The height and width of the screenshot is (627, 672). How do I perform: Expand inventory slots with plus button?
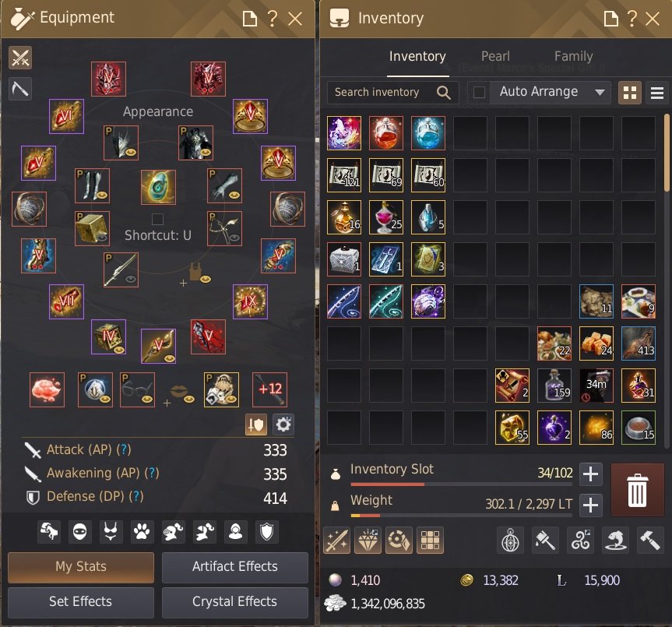coord(590,474)
